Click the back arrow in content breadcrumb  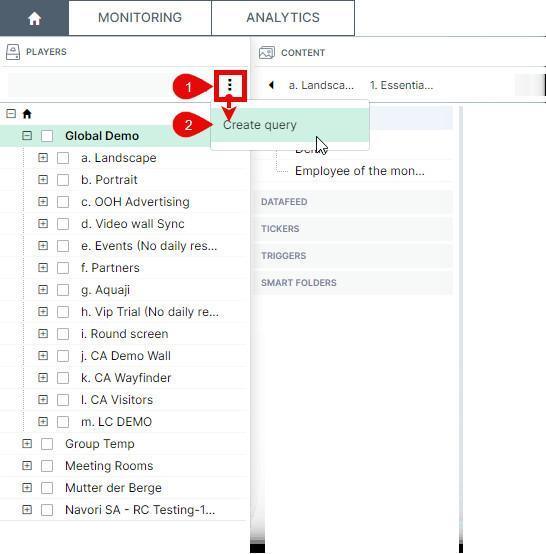tap(271, 85)
